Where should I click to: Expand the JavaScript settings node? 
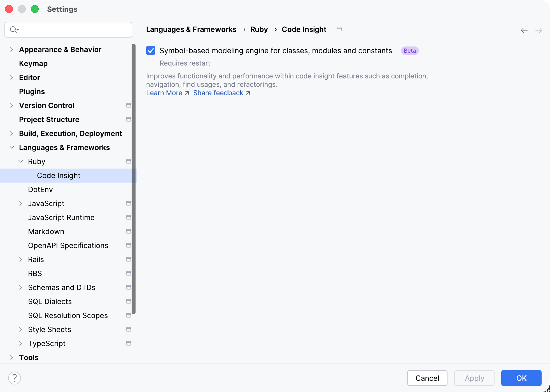20,203
